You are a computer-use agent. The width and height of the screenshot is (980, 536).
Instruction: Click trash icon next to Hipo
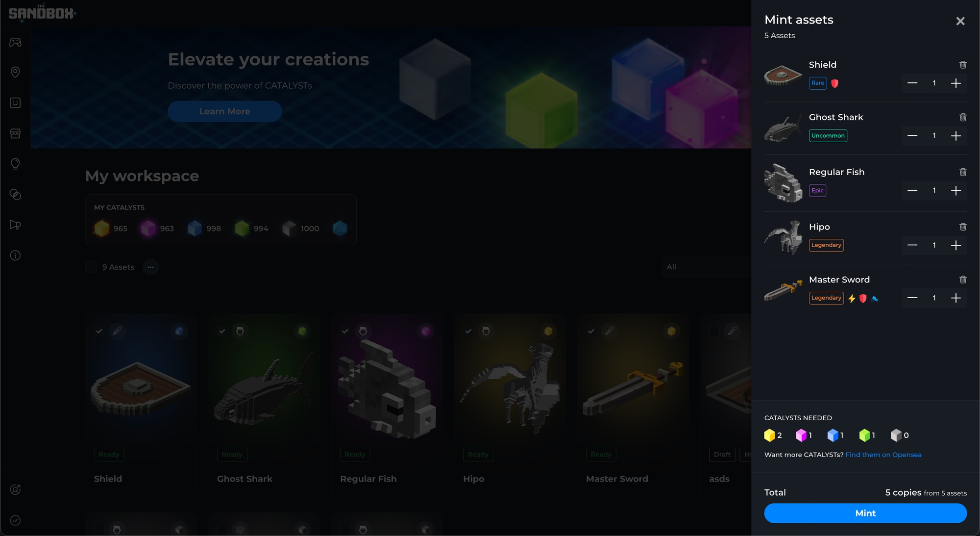point(963,227)
